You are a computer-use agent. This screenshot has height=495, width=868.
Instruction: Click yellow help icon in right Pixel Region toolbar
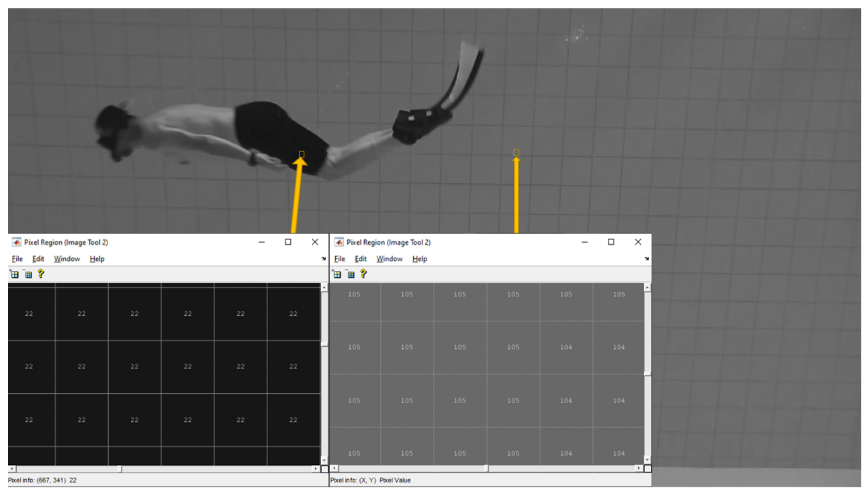click(363, 274)
